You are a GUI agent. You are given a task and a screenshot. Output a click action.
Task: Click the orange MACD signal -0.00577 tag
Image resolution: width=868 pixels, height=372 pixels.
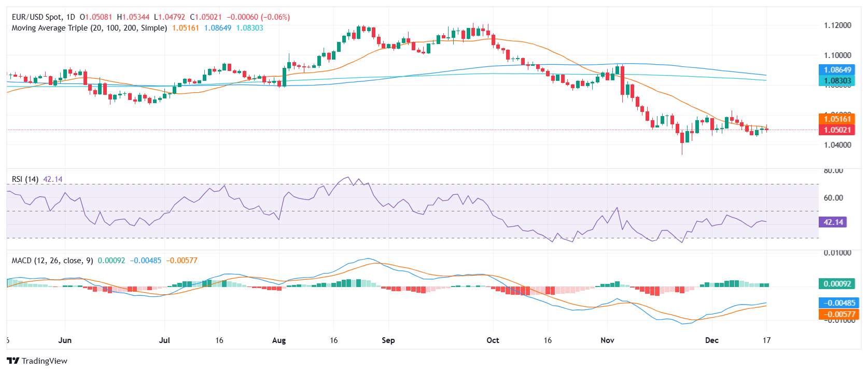pyautogui.click(x=837, y=314)
